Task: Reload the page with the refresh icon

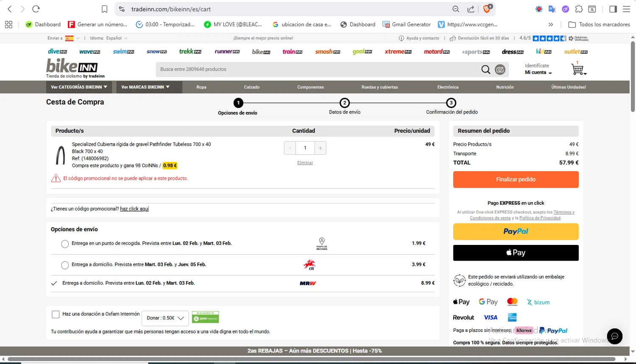Action: click(x=36, y=9)
